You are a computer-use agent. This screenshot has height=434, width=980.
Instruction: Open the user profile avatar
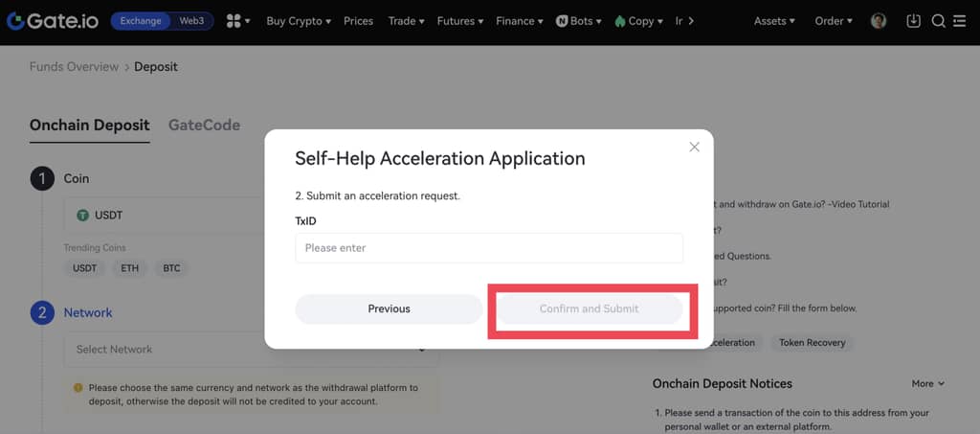tap(879, 21)
